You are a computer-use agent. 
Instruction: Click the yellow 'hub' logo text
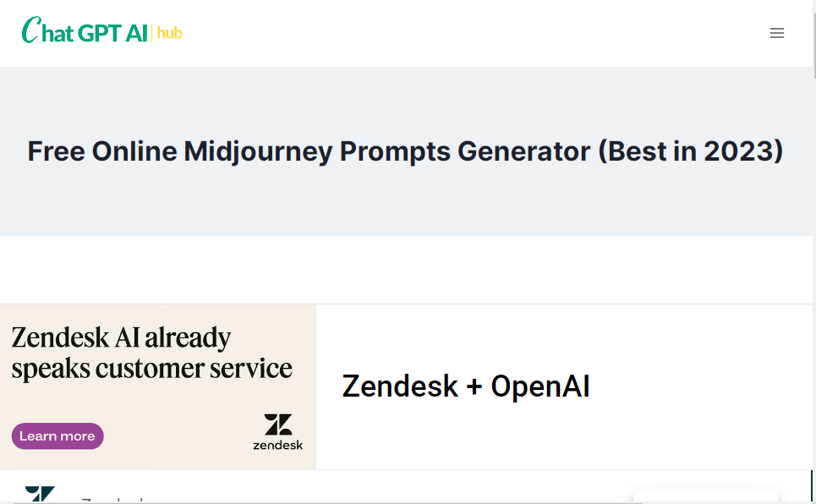pos(169,33)
